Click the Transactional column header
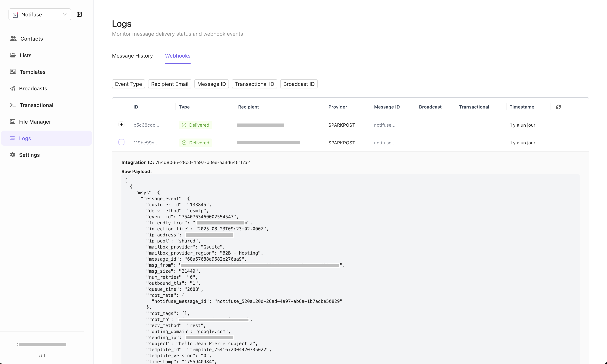 click(x=474, y=107)
